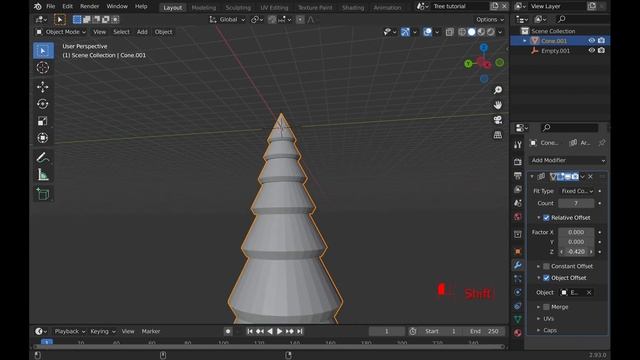Screen dimensions: 640x360
Task: Select the combined Transform tool
Action: pyautogui.click(x=43, y=138)
